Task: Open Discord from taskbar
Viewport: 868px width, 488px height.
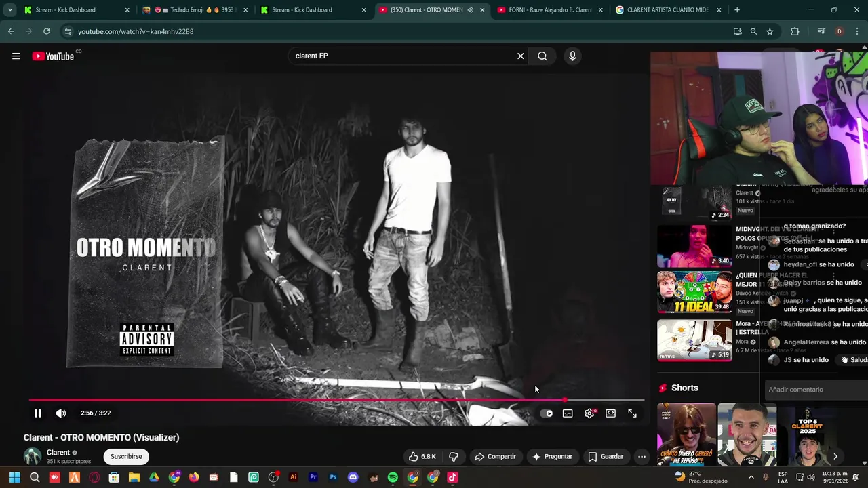Action: [353, 477]
